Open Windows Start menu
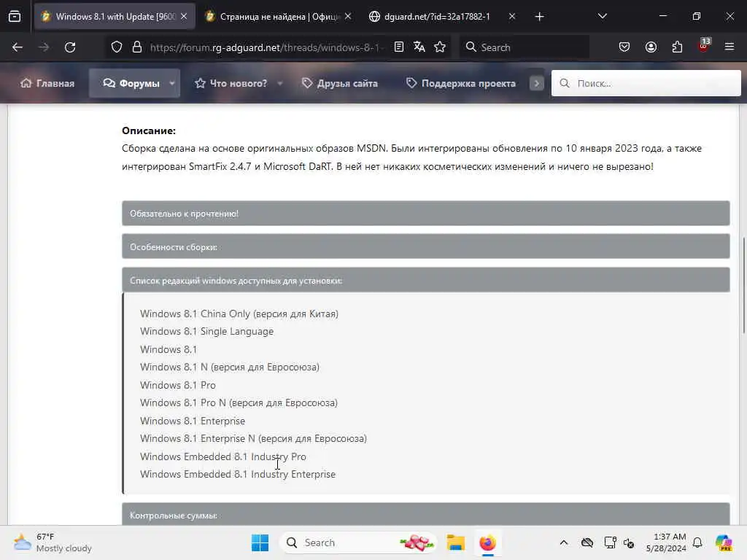This screenshot has height=560, width=747. [x=260, y=542]
